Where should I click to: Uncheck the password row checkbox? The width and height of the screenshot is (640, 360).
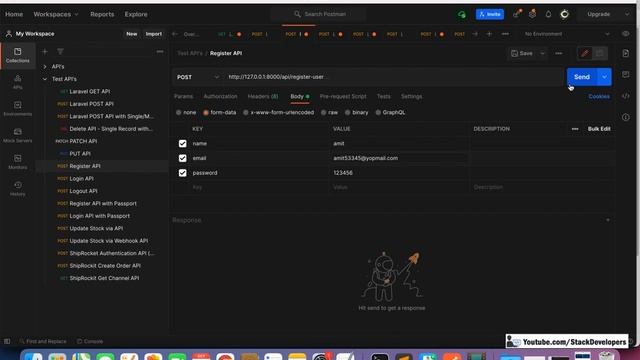tap(182, 173)
